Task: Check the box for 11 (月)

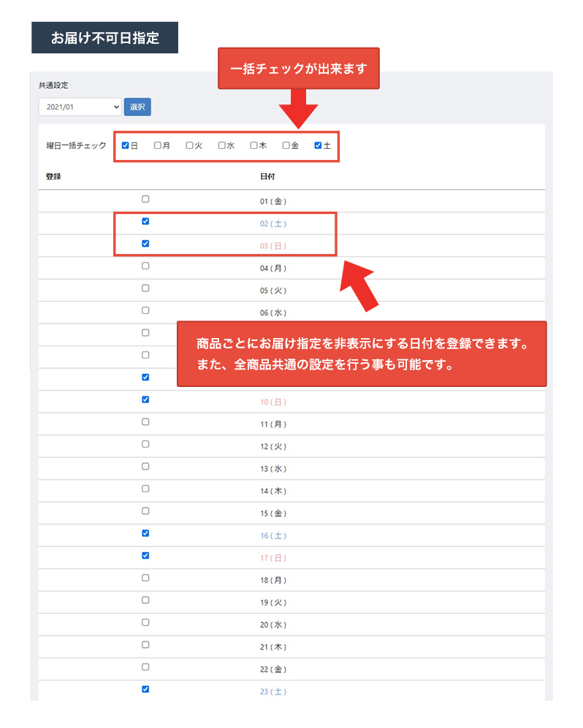Action: (x=145, y=421)
